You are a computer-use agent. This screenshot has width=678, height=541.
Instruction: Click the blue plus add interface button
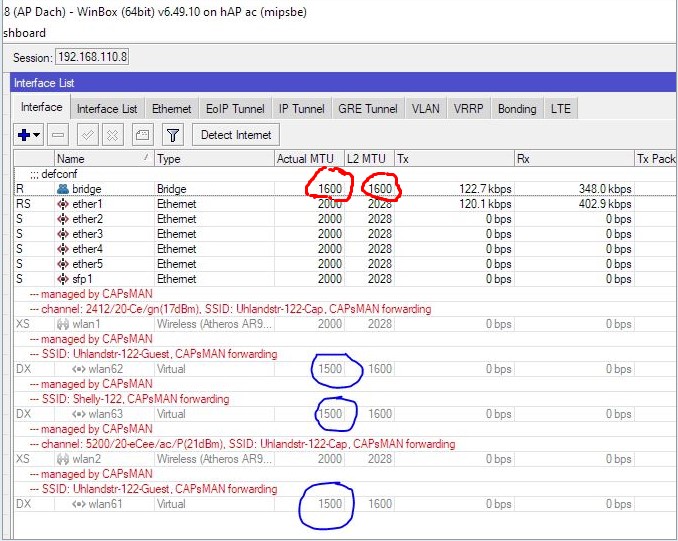[x=24, y=135]
